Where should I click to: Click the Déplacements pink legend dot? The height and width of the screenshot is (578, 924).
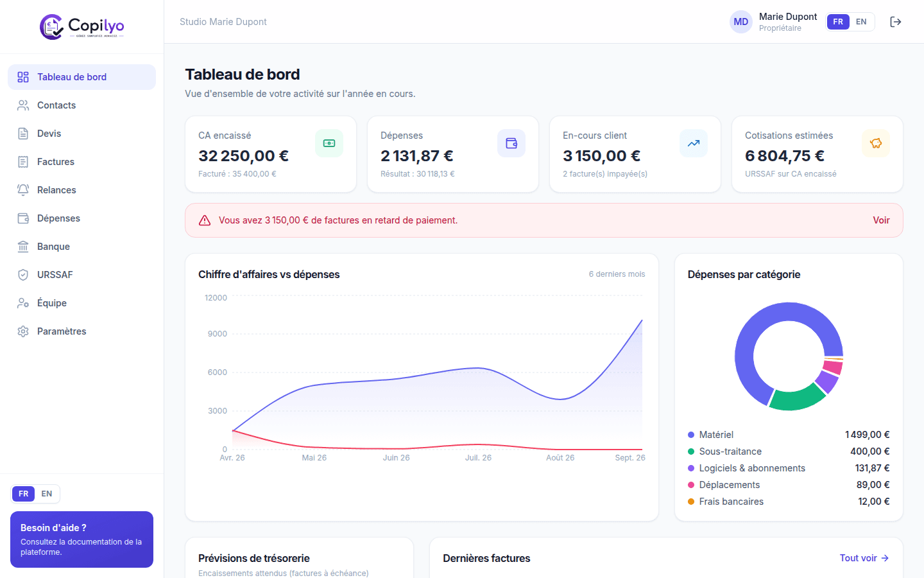[691, 485]
